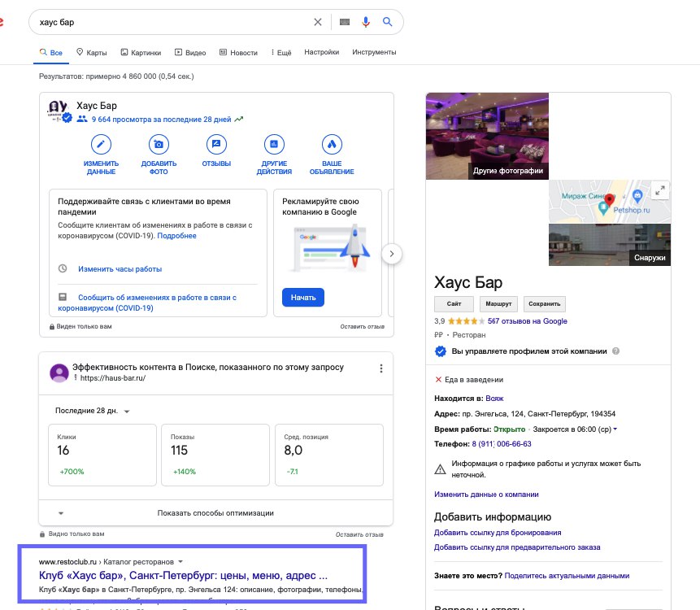
Task: Click the Начать advertising button
Action: [303, 298]
